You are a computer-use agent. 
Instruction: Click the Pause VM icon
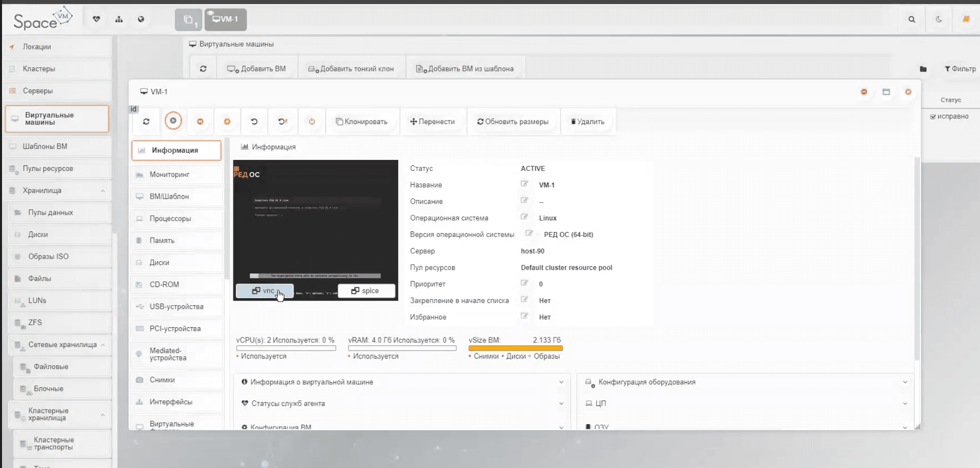200,121
